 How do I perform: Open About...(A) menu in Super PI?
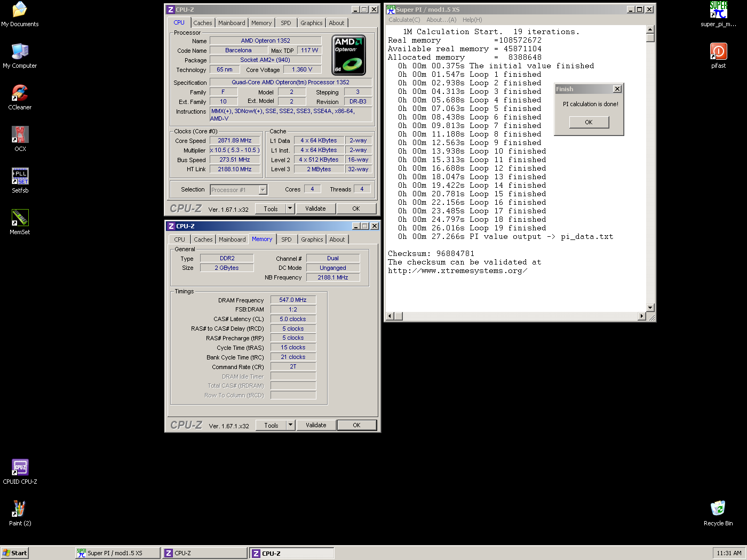coord(441,20)
